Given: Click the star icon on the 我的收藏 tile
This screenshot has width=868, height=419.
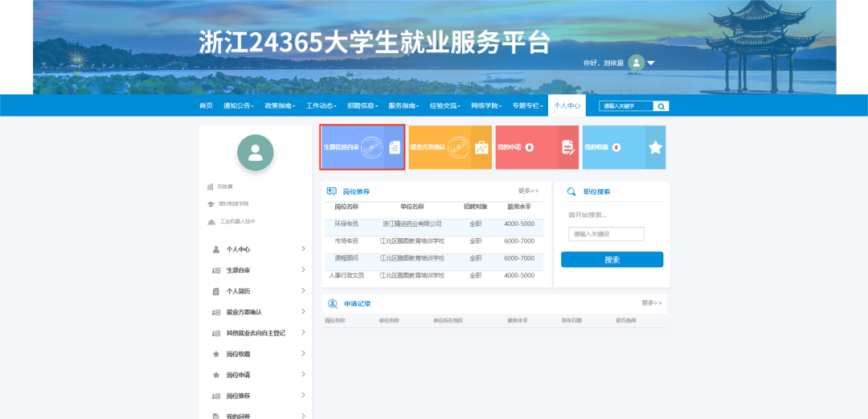Looking at the screenshot, I should point(656,147).
